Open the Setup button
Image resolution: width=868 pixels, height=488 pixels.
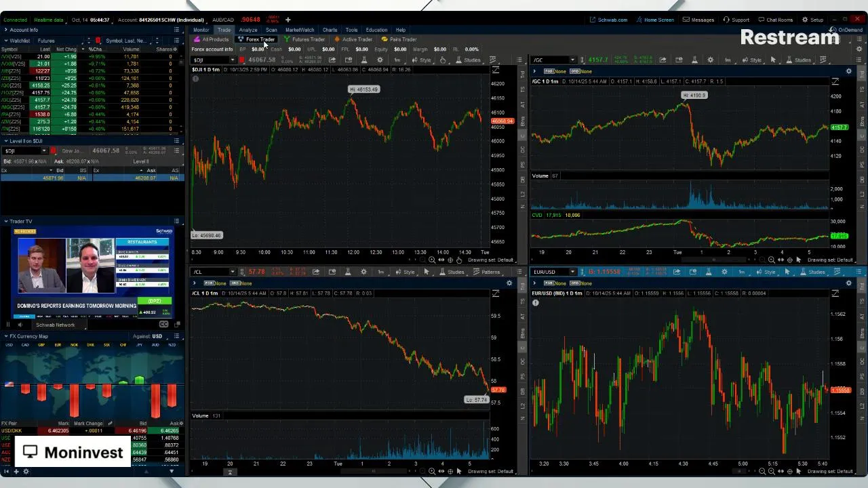point(812,20)
